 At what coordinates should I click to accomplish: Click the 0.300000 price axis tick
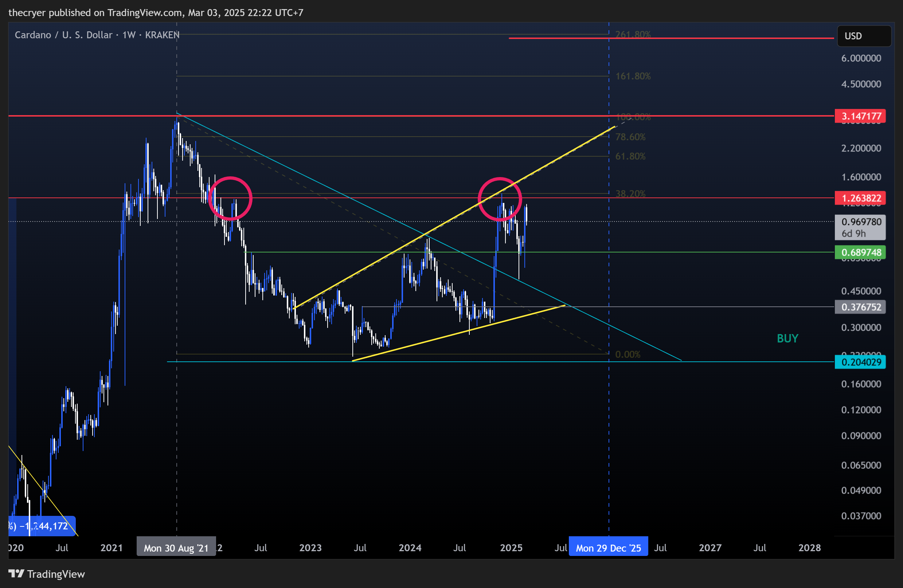point(861,328)
